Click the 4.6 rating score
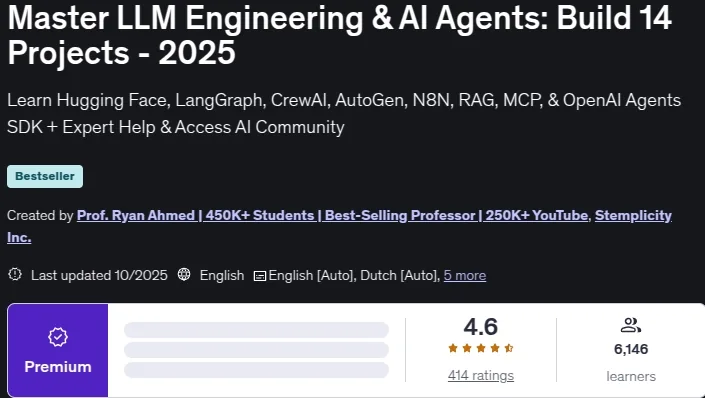Screen dimensions: 705x398 click(481, 326)
